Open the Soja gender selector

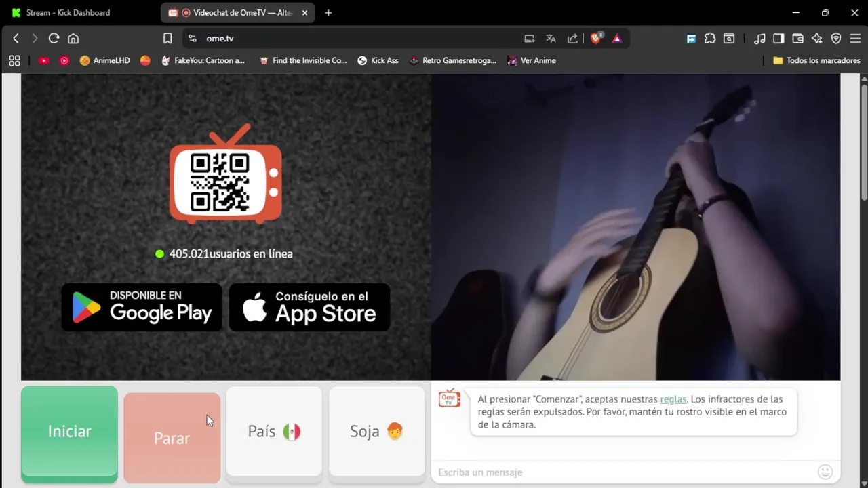click(x=376, y=434)
